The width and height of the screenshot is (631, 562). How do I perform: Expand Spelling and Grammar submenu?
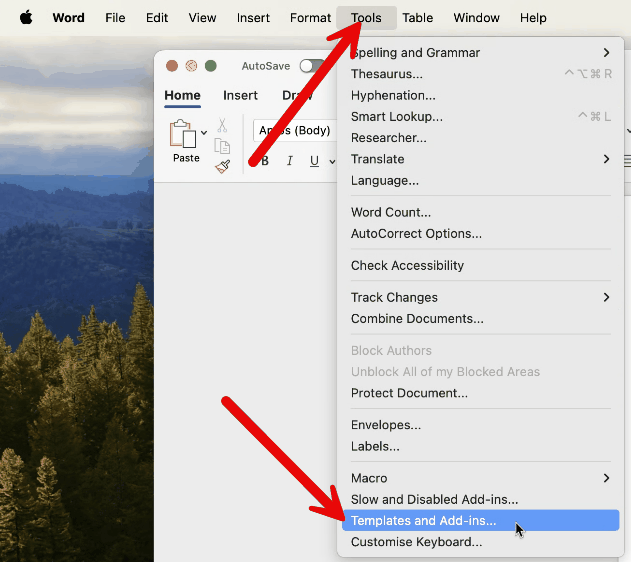coord(480,53)
